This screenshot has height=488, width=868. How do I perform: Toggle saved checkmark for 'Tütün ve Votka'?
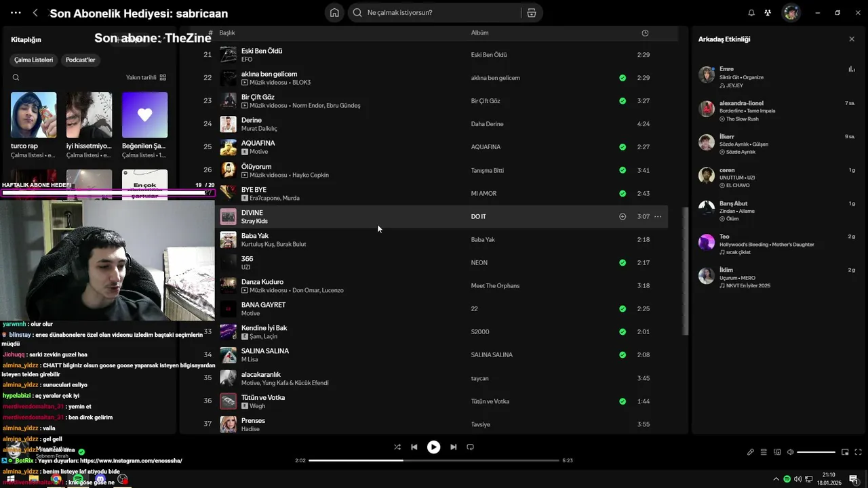pos(623,401)
